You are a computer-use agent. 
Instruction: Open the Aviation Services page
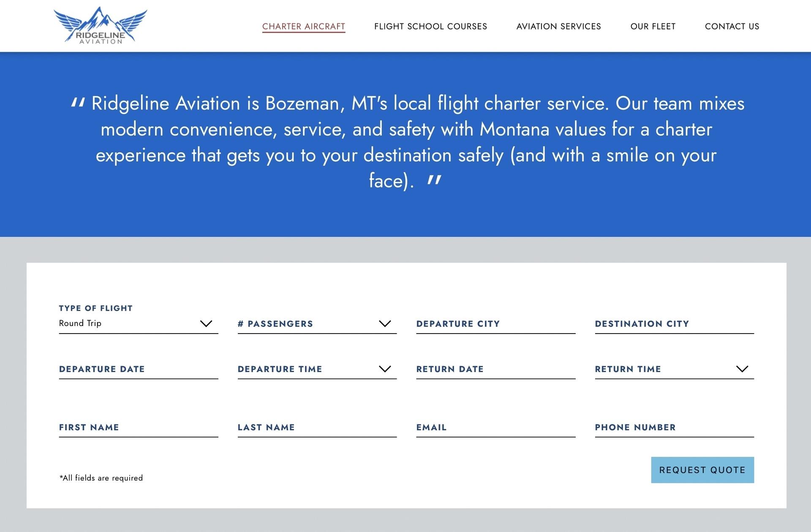(x=558, y=26)
